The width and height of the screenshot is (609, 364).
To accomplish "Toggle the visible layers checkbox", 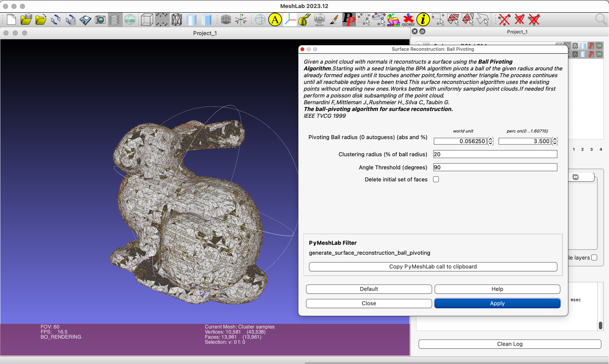I will point(594,258).
